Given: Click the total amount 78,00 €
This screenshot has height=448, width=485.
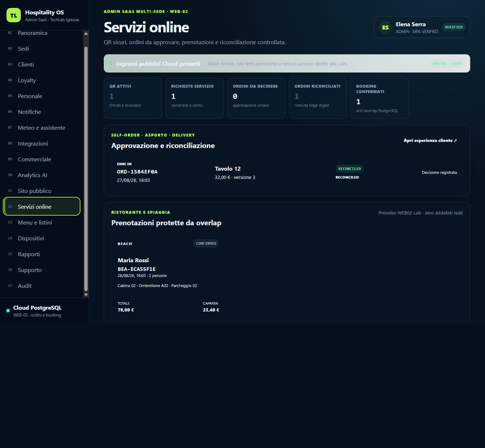Looking at the screenshot, I should pyautogui.click(x=126, y=310).
